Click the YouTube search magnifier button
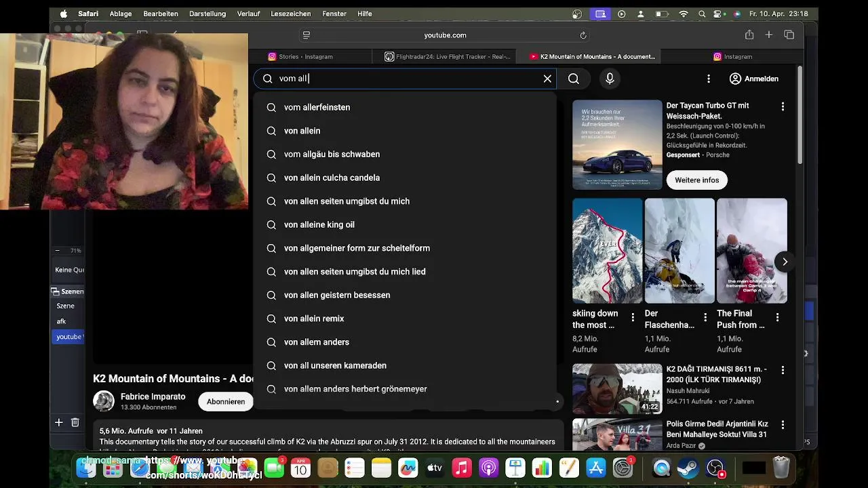Viewport: 868px width, 488px height. [x=574, y=79]
